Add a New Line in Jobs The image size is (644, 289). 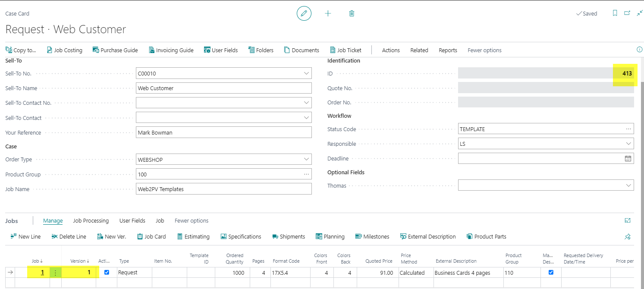click(25, 236)
